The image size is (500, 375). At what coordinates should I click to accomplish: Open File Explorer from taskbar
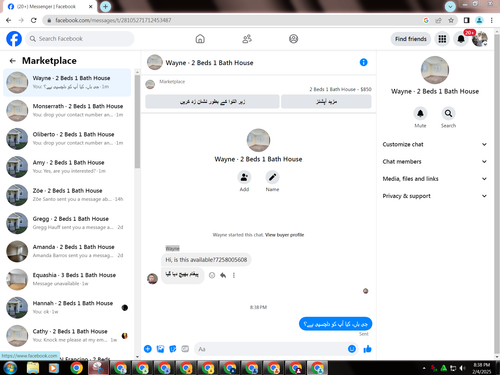(x=33, y=368)
